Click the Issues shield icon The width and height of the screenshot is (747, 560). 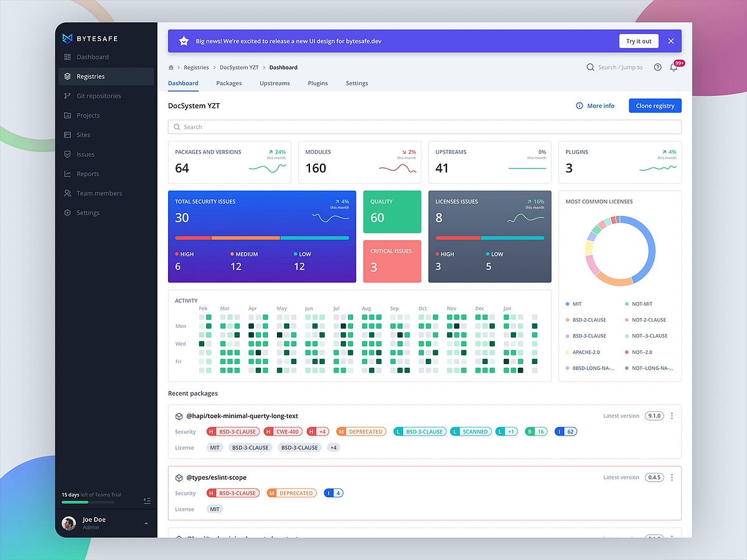(x=68, y=154)
